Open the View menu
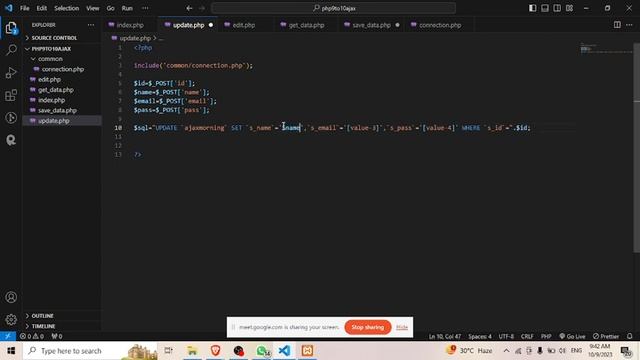The width and height of the screenshot is (640, 360). click(93, 8)
